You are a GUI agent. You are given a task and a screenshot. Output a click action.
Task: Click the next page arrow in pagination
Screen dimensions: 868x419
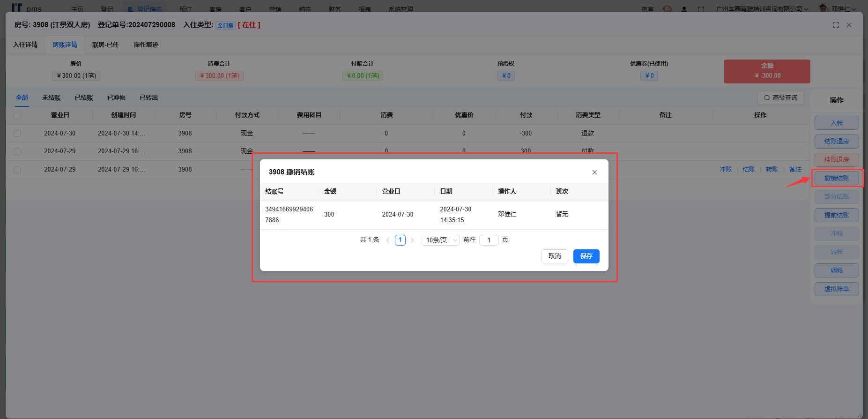pos(412,240)
